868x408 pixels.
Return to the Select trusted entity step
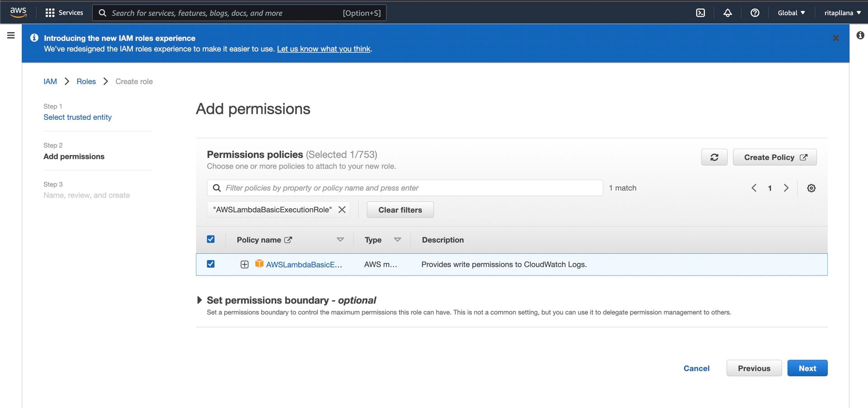point(77,117)
